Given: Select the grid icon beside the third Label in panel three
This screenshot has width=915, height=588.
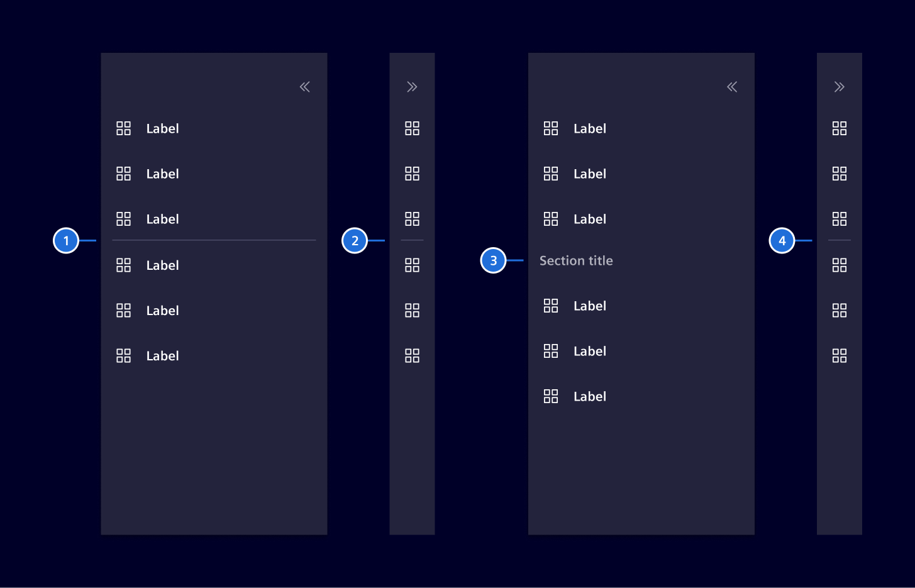Looking at the screenshot, I should point(551,219).
